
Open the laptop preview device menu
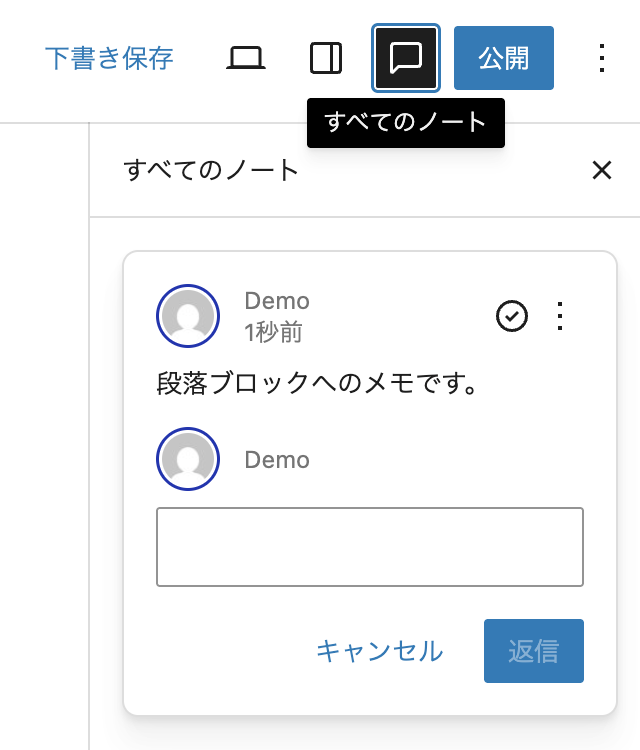245,58
